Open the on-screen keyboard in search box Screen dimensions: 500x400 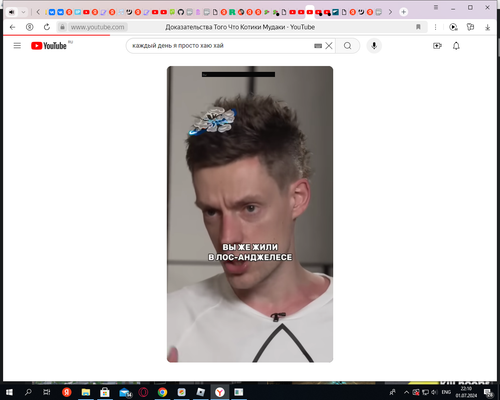pos(318,46)
